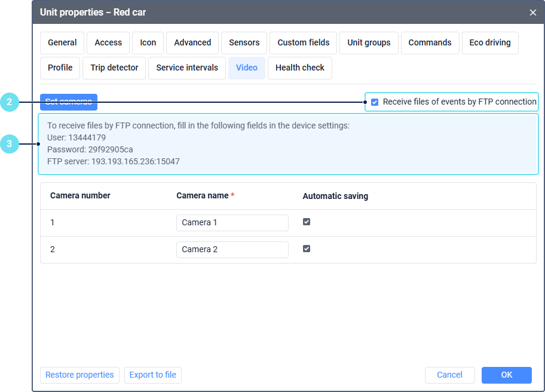Toggle automatic saving for Camera 1
545x392 pixels.
307,222
